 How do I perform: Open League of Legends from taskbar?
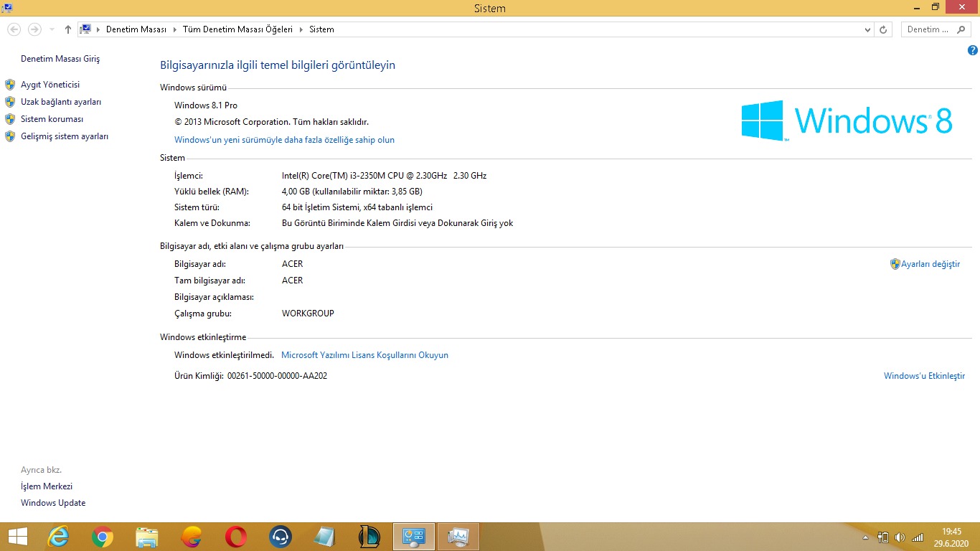(369, 537)
